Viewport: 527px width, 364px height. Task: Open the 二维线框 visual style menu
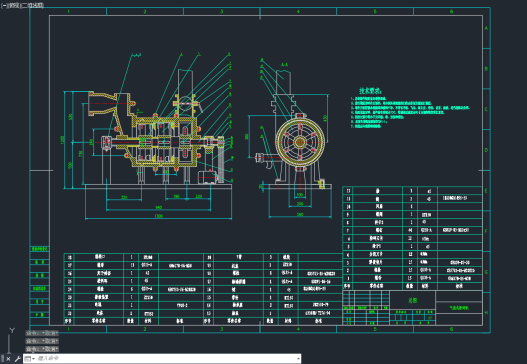(x=33, y=5)
